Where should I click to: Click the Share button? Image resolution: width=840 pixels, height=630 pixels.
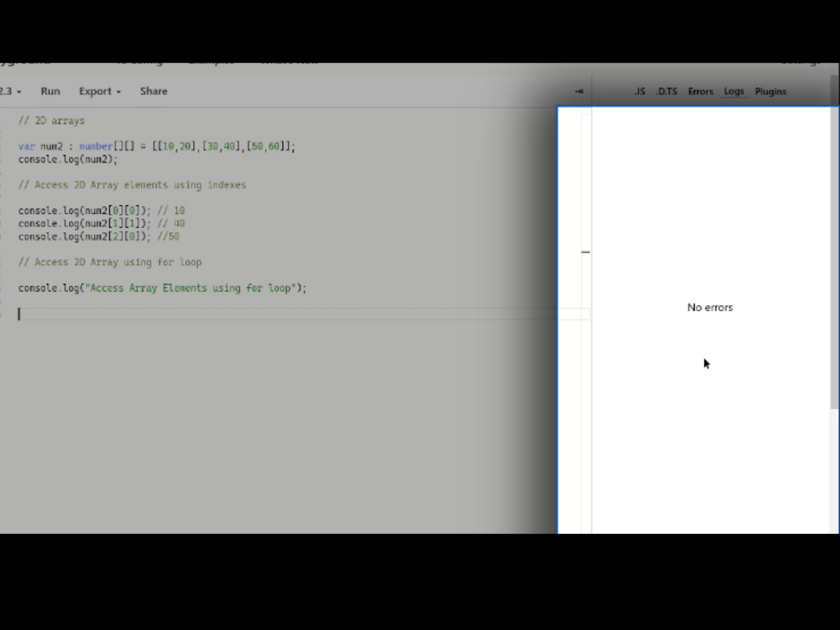[153, 91]
